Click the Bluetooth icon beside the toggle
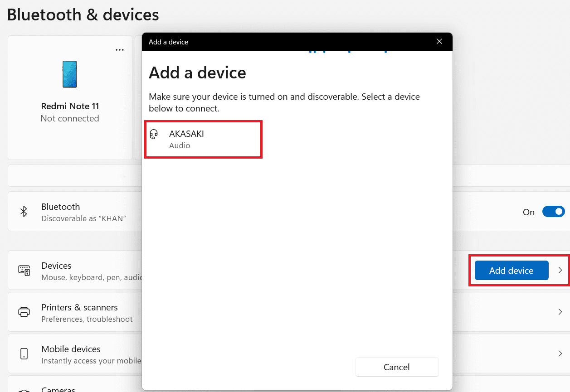 point(24,212)
